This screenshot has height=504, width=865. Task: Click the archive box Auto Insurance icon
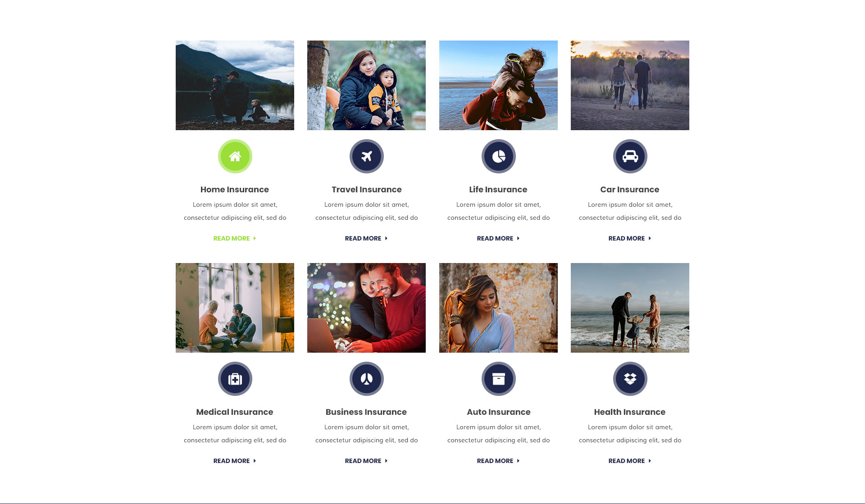[x=498, y=379]
